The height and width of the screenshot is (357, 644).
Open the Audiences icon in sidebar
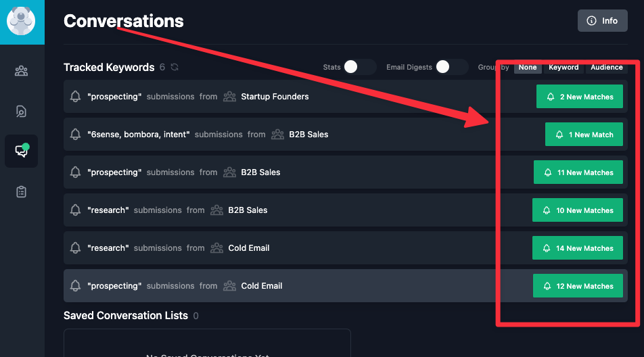tap(22, 71)
